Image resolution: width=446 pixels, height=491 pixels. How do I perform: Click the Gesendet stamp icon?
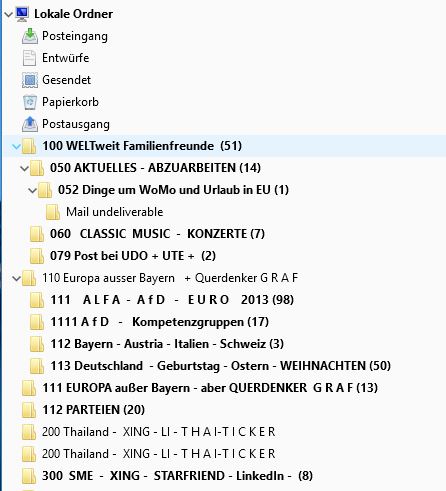click(30, 80)
